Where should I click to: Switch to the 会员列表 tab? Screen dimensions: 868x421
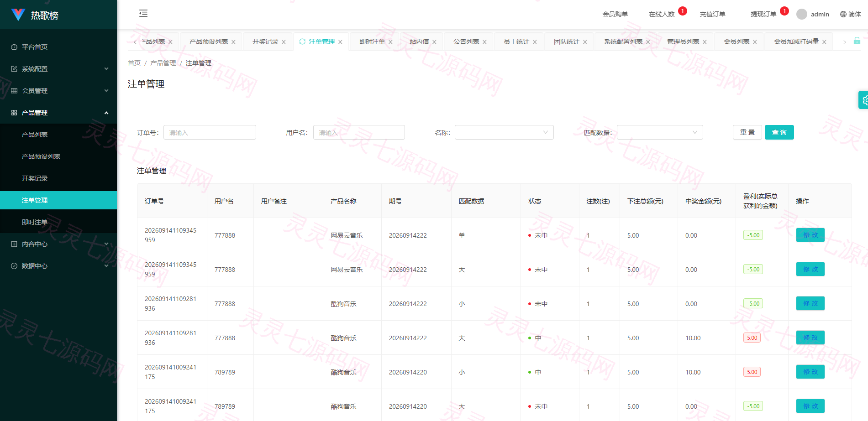click(736, 42)
